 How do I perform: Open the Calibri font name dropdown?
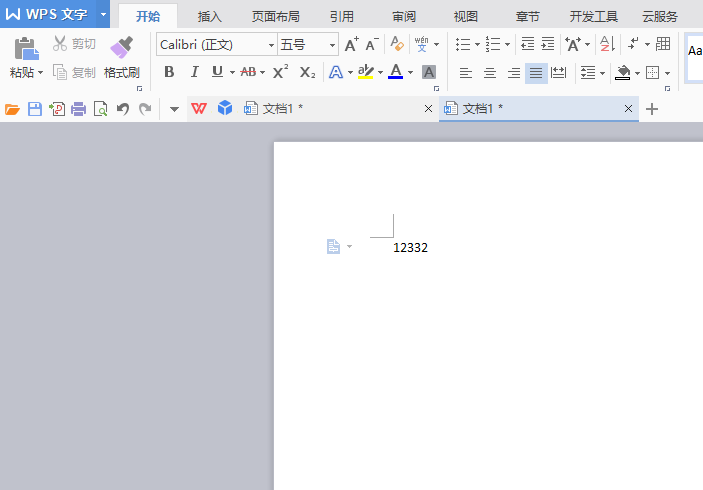coord(271,45)
